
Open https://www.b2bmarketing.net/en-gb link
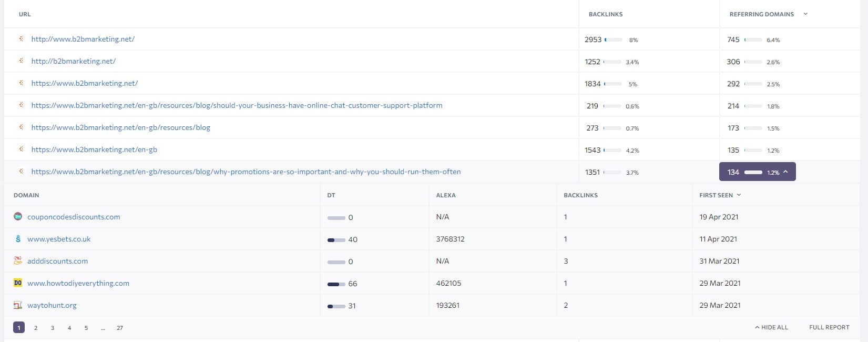click(x=94, y=149)
